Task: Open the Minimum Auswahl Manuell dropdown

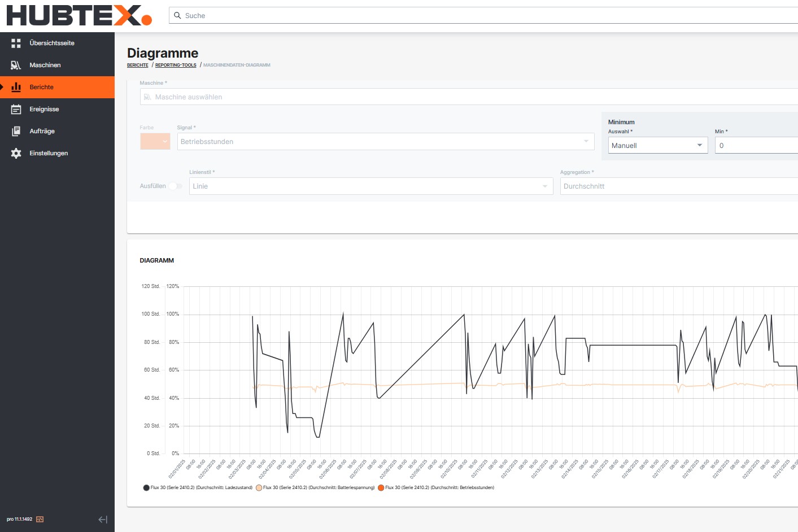Action: pos(657,145)
